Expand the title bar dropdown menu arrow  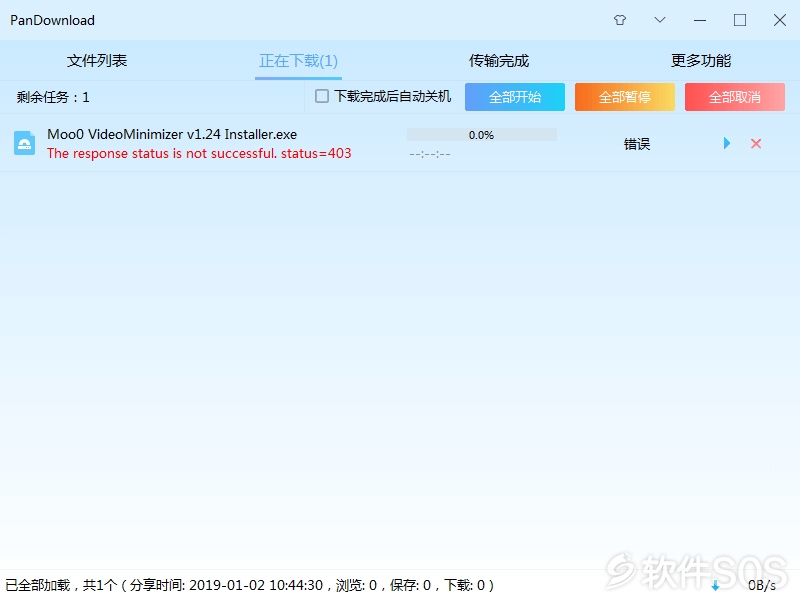point(660,20)
